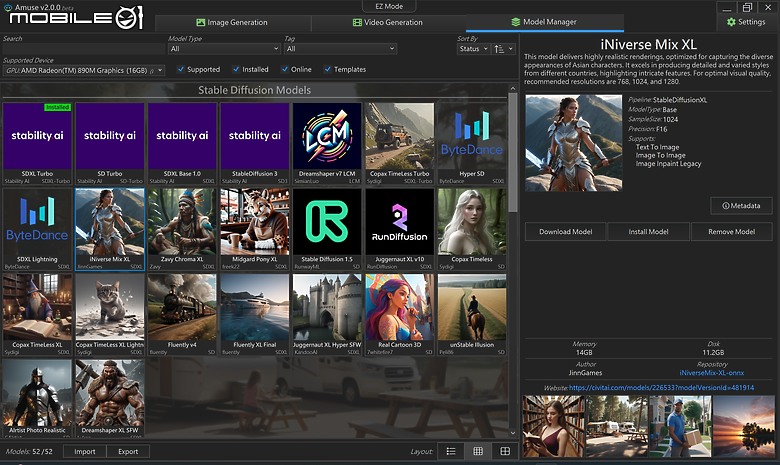Select the SDXL Turbo model tile

pos(37,144)
